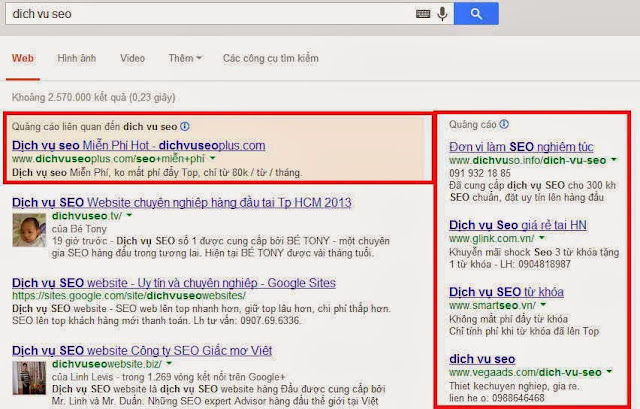Switch to the Hình ảnh tab
This screenshot has width=640, height=409.
pyautogui.click(x=76, y=58)
